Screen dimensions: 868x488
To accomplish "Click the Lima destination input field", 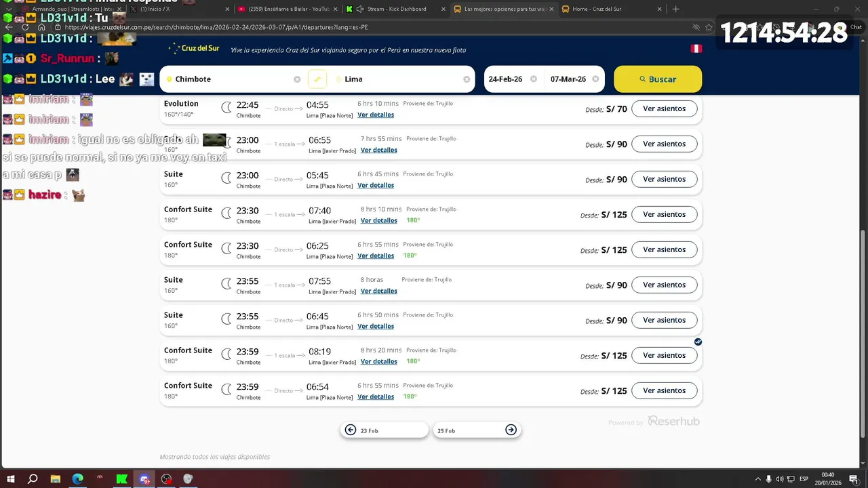I will click(x=401, y=79).
